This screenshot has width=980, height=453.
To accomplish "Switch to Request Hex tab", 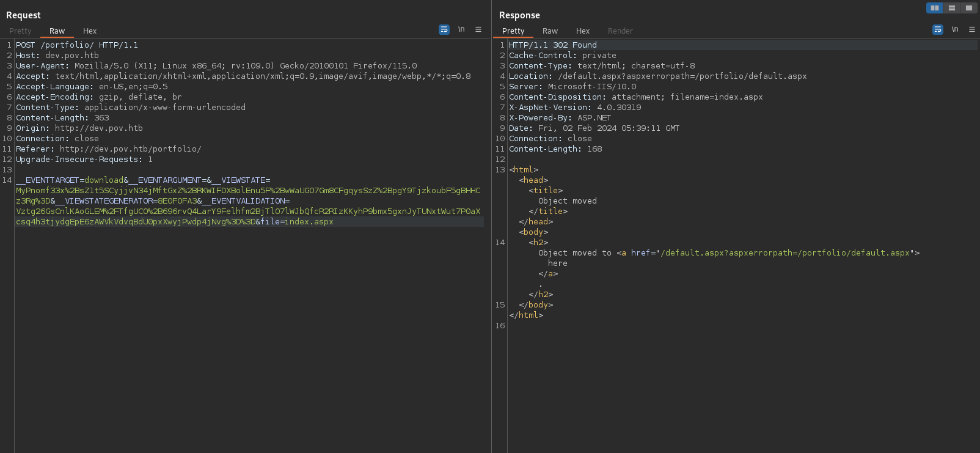I will [x=90, y=31].
